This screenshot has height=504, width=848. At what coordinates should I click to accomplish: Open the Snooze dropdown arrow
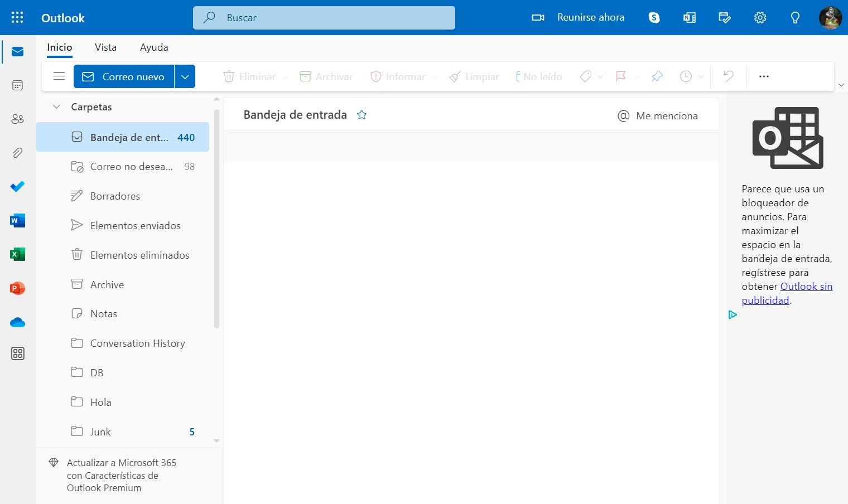tap(701, 77)
